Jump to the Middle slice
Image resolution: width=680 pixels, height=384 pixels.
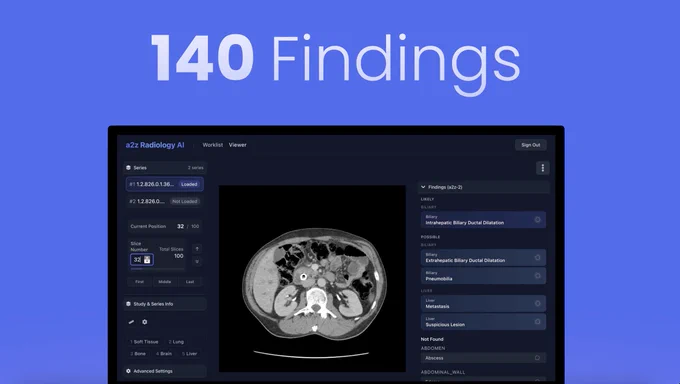coord(165,282)
